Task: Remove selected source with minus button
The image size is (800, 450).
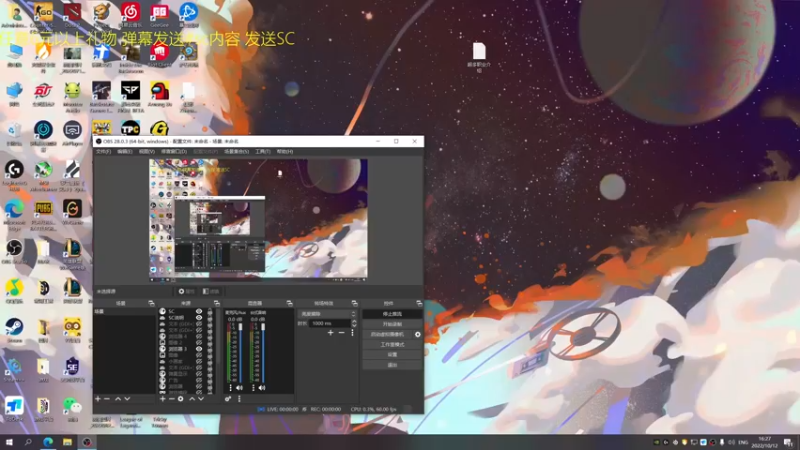Action: coord(171,398)
